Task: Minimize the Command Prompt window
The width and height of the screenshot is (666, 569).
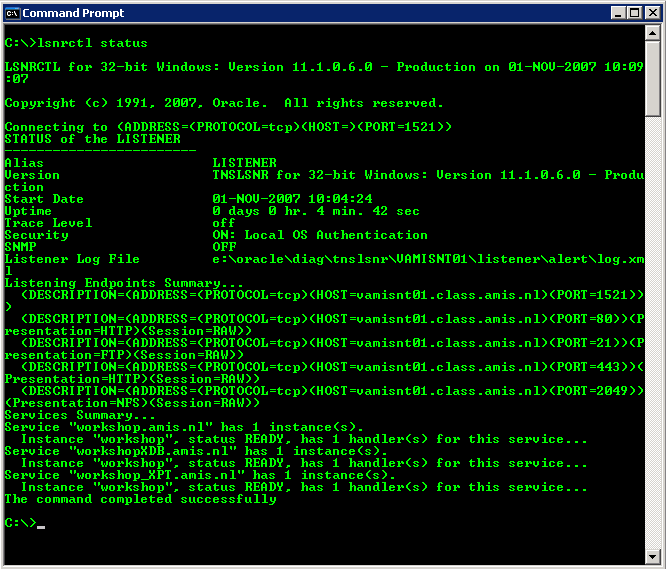Action: tap(615, 13)
